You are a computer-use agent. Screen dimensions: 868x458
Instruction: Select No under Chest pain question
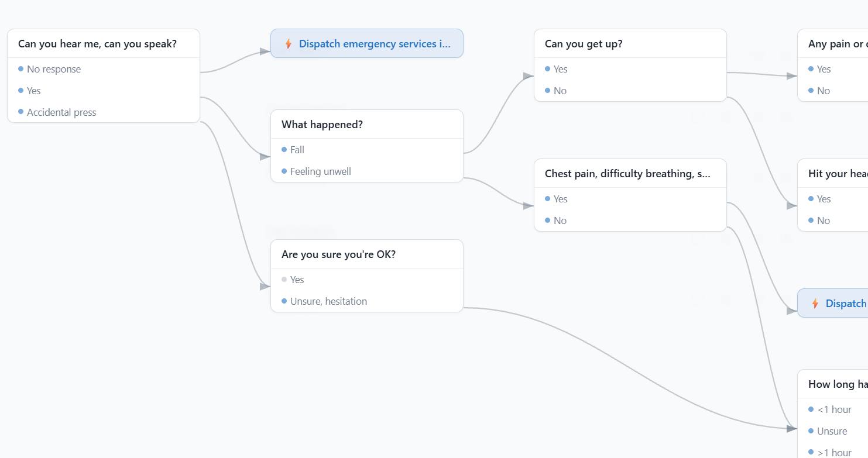[630, 221]
